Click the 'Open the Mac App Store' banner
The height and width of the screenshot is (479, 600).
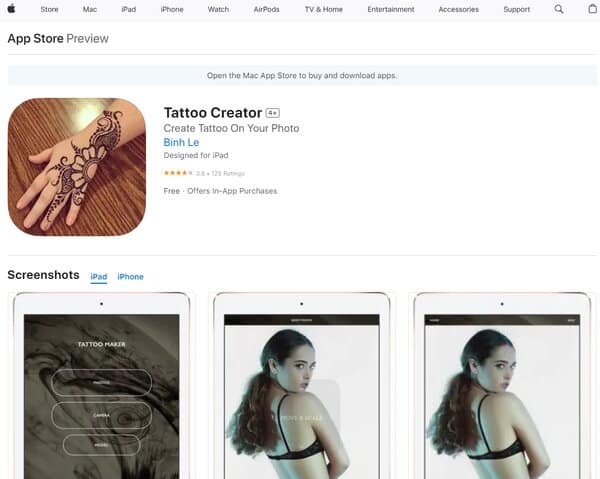(302, 75)
